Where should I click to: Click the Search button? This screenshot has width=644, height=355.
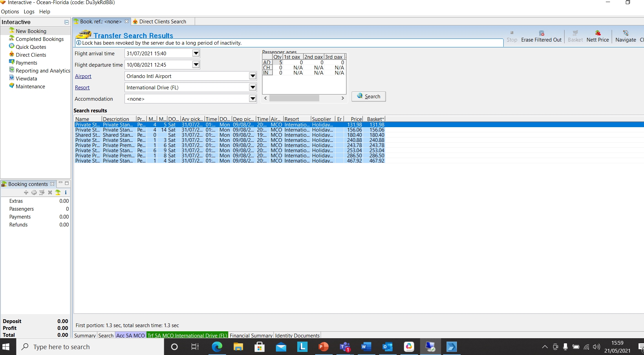click(368, 97)
